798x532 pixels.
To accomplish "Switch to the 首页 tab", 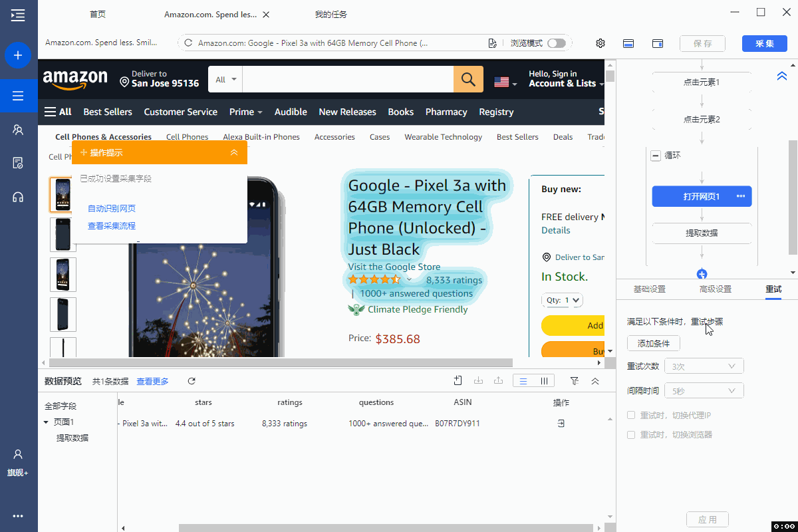I will click(x=98, y=15).
